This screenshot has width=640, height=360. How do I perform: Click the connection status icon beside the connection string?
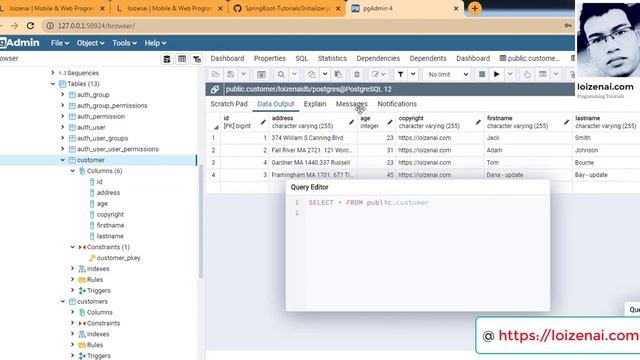tap(215, 89)
